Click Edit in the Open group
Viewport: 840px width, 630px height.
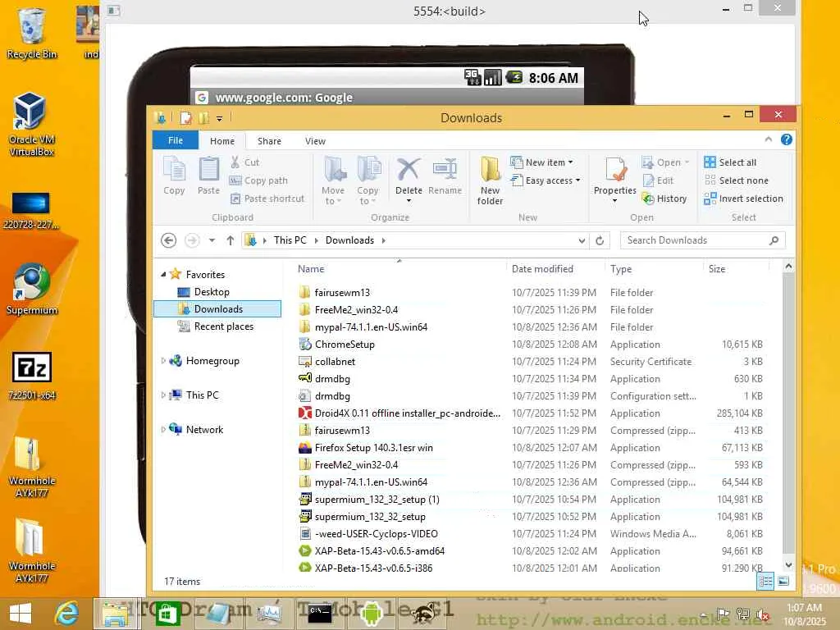click(658, 180)
